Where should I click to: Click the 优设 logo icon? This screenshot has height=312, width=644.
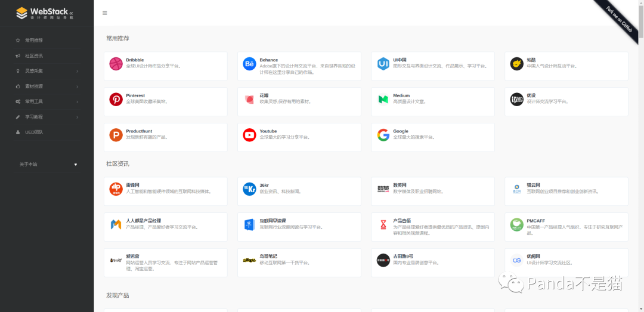pyautogui.click(x=516, y=100)
